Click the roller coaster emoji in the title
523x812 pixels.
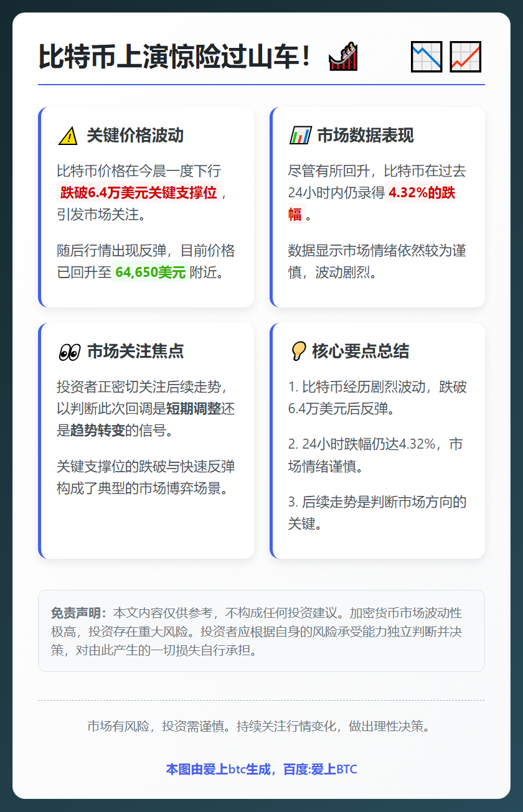click(x=344, y=57)
